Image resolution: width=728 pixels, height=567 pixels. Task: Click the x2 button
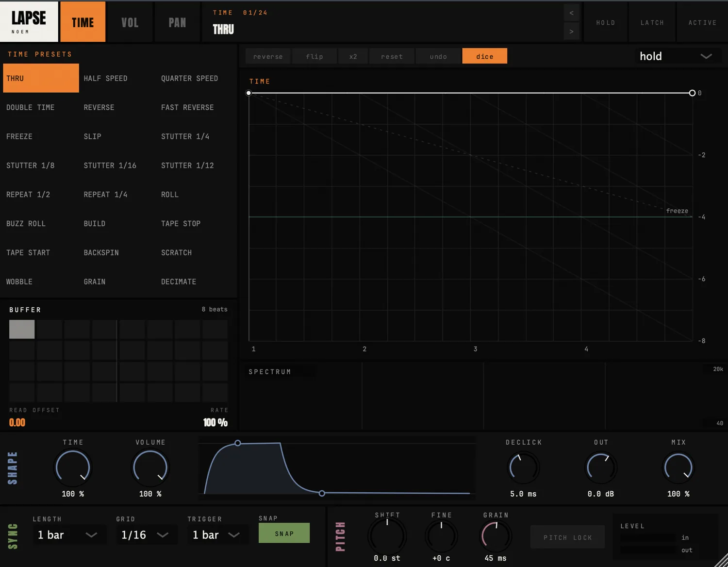coord(353,56)
